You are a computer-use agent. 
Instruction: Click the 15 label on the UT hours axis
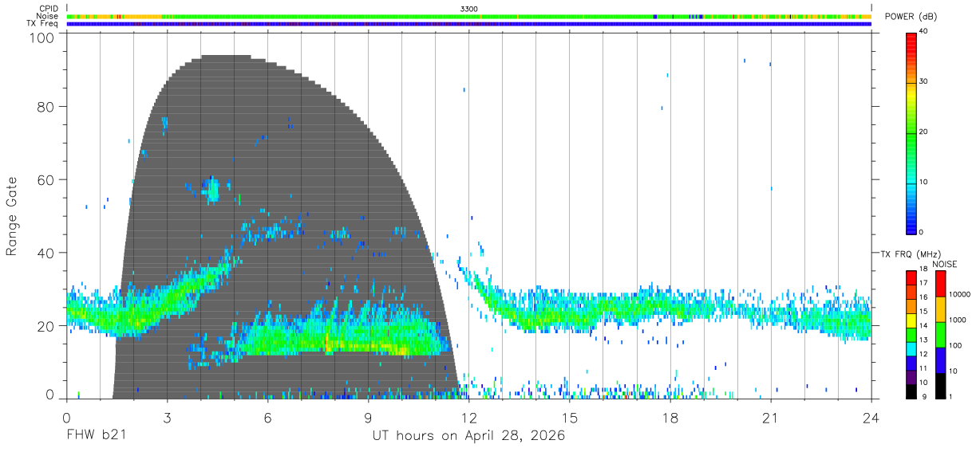[x=569, y=418]
